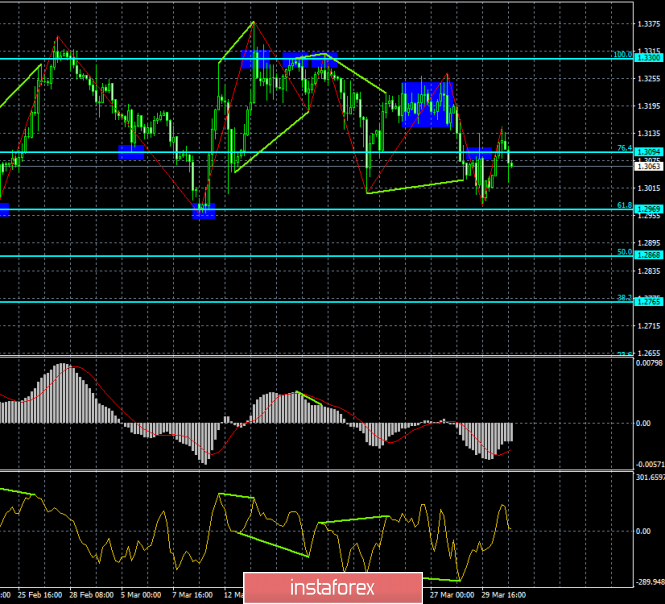This screenshot has width=665, height=604.
Task: Click the current price tag 1.3063
Action: [648, 167]
